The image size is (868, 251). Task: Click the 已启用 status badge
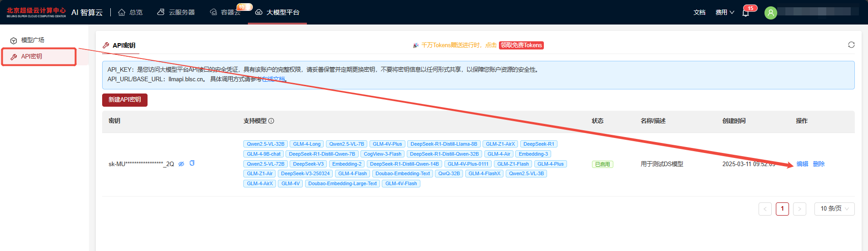602,164
